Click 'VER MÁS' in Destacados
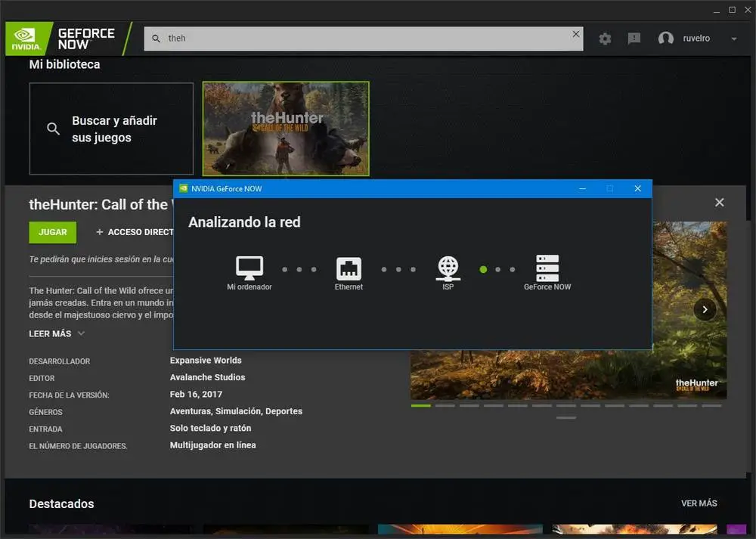Screen dimensions: 756x539 click(699, 503)
